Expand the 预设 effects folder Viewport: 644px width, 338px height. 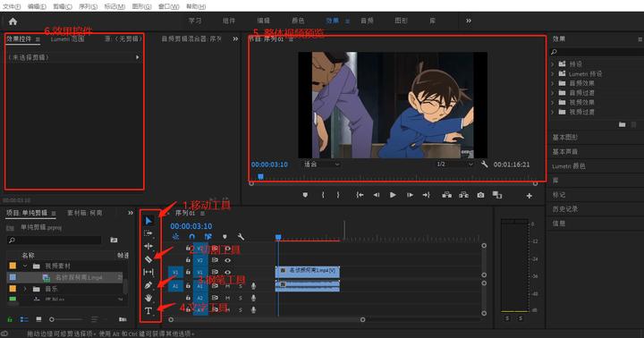(553, 64)
